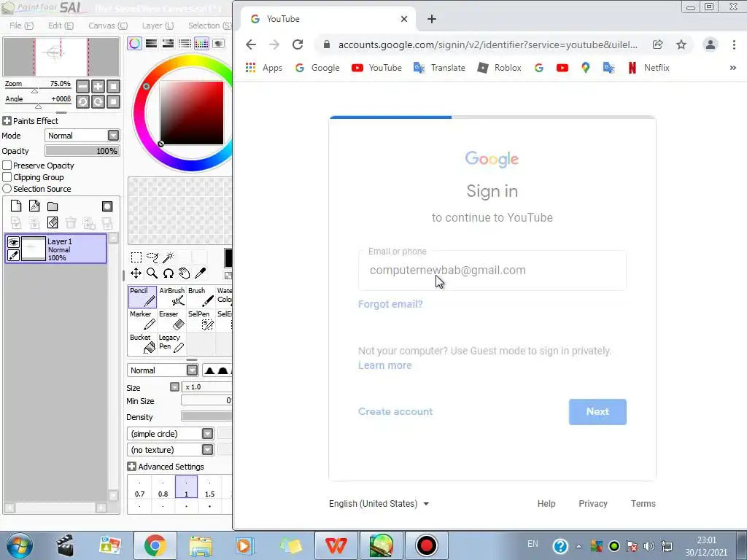Screen dimensions: 747x560
Task: Open the English (United States) language dropdown
Action: [x=379, y=504]
